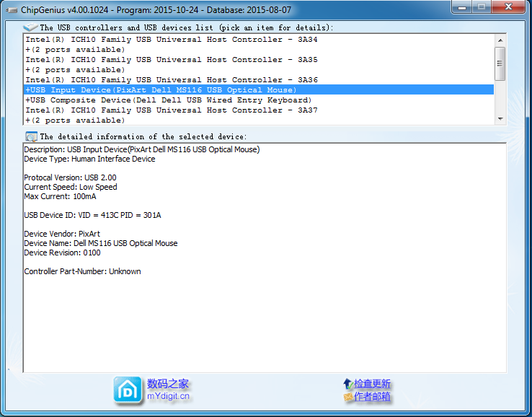Click the Protocal Version: USB 2.00 line

tap(70, 177)
